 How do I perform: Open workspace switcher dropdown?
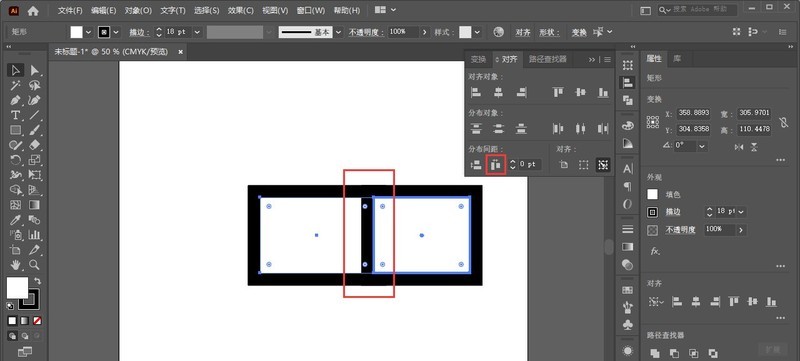tap(386, 10)
